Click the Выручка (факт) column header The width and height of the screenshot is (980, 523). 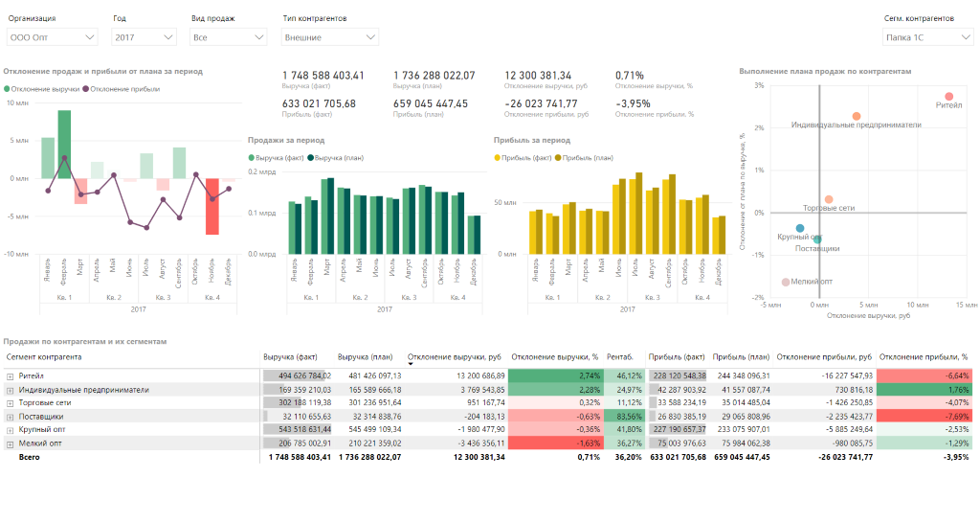(290, 357)
